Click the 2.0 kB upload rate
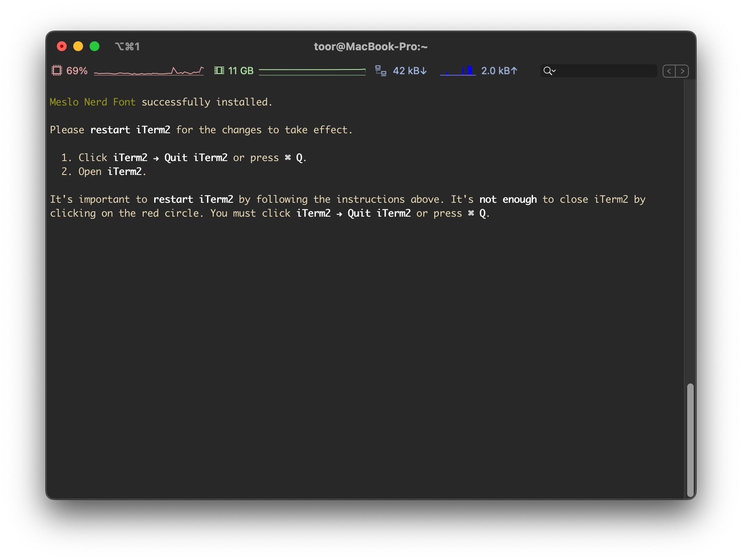 499,71
